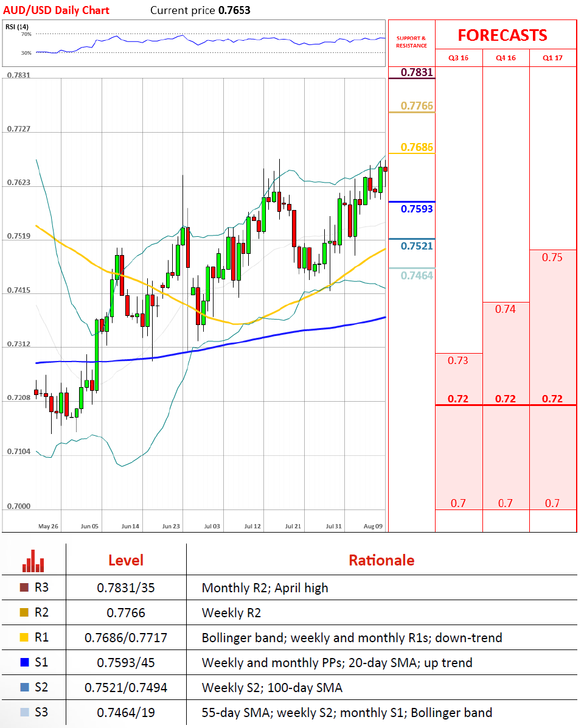Click the blue S1 color swatch
Viewport: 584px width, 728px height.
tap(24, 663)
